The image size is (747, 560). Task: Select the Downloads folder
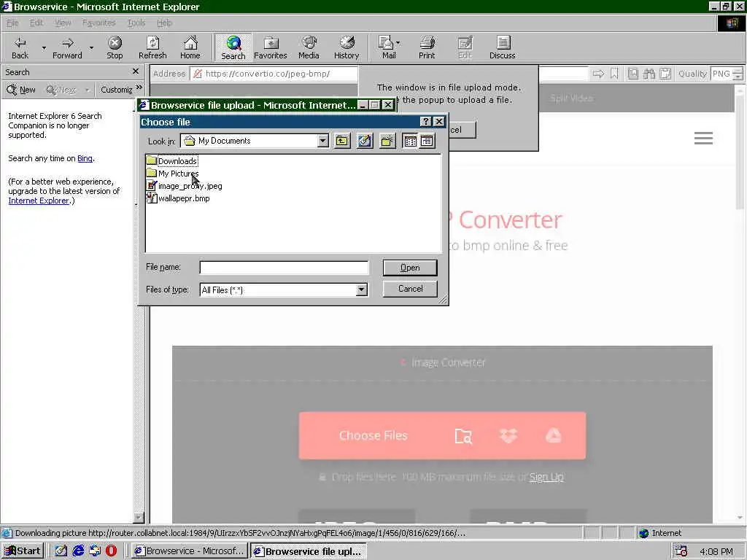(172, 161)
